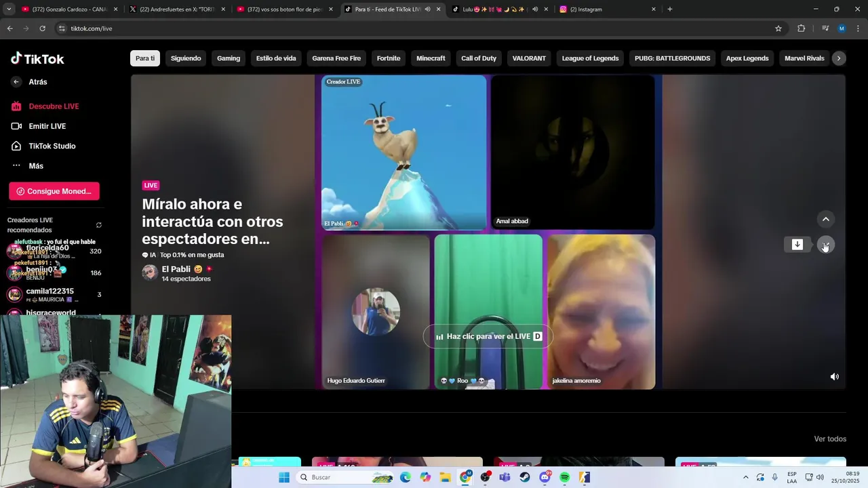The height and width of the screenshot is (488, 868).
Task: Show more categories with the right chevron
Action: click(x=839, y=58)
